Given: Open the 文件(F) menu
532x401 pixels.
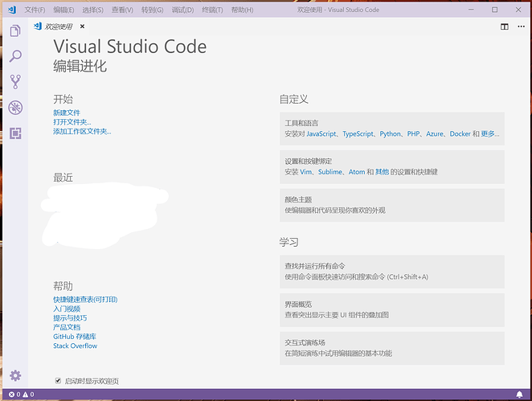Looking at the screenshot, I should point(35,10).
